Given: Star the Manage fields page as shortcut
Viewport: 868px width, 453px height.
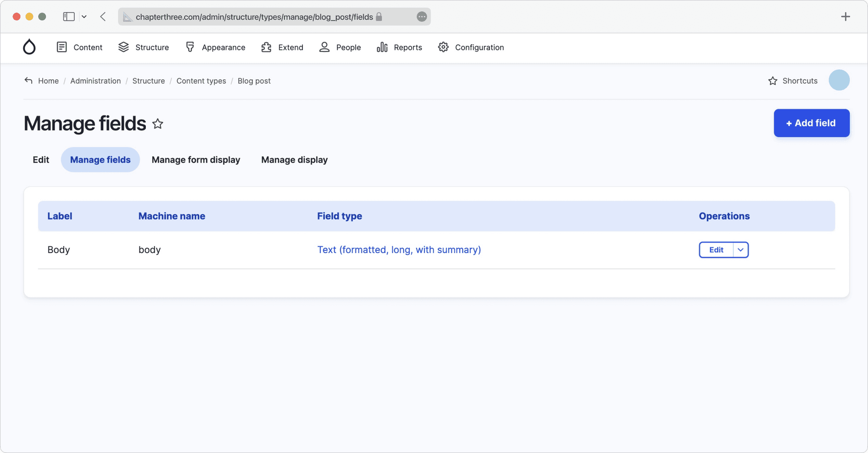Looking at the screenshot, I should point(158,124).
